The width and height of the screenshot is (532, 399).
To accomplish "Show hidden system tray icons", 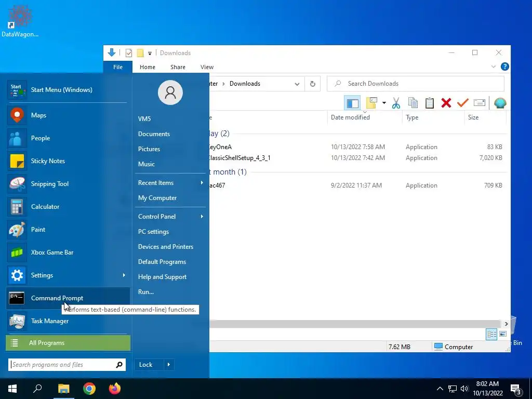I will coord(440,389).
